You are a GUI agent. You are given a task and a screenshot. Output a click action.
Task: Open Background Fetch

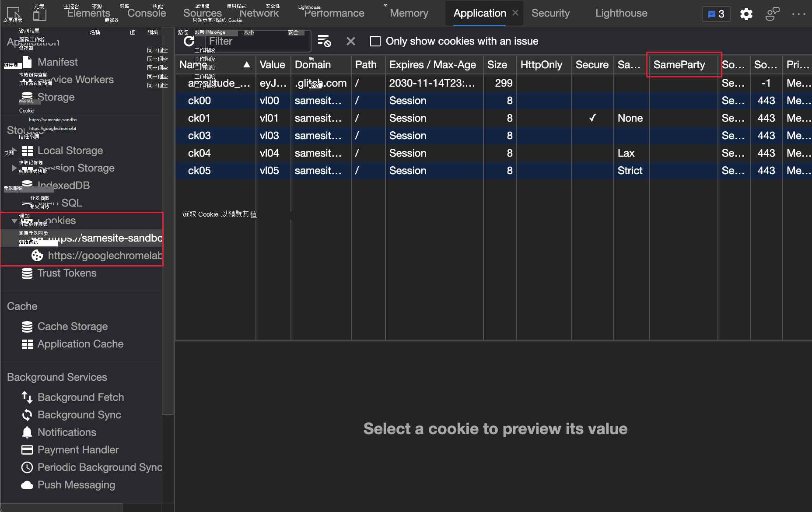(81, 397)
